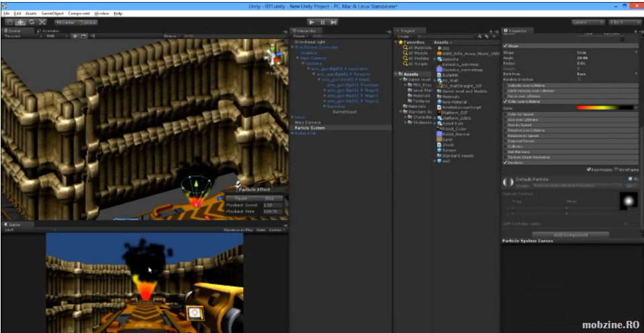Open the Color over Lifetime gradient swatch
The width and height of the screenshot is (644, 333).
[606, 107]
